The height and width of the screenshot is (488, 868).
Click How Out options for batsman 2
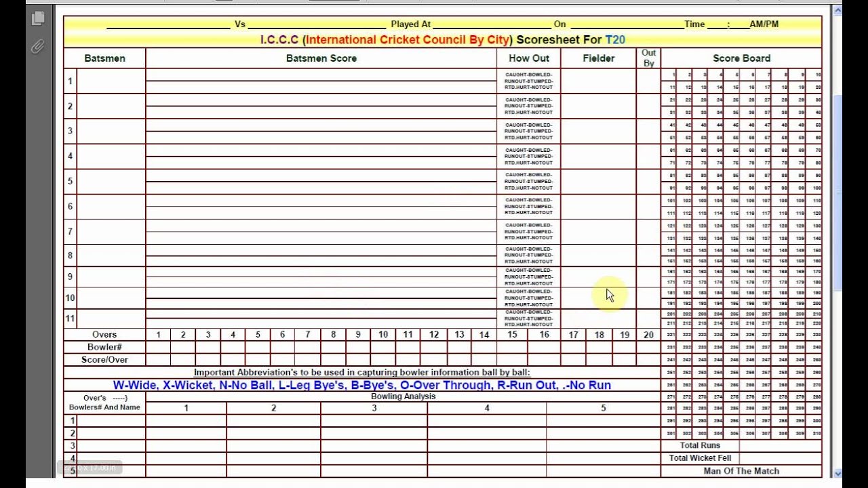tap(529, 106)
